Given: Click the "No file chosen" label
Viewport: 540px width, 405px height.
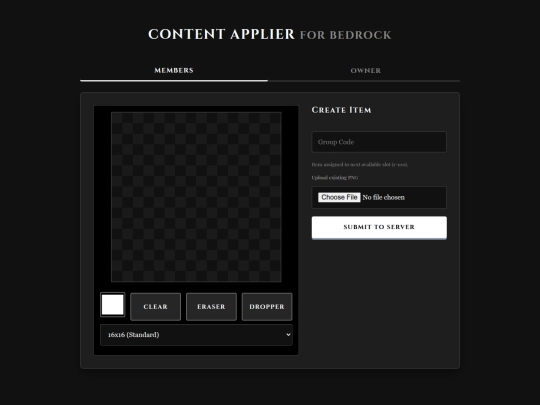Looking at the screenshot, I should click(384, 197).
